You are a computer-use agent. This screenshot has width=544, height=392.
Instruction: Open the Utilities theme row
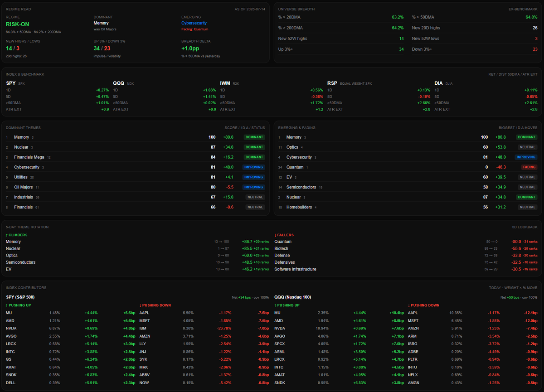(136, 177)
